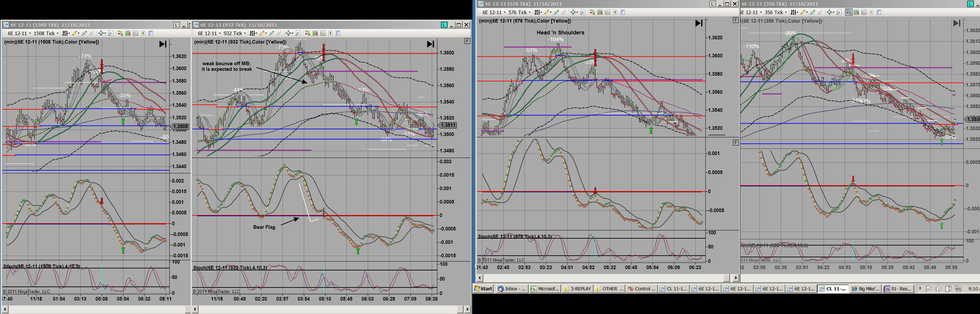Toggle the cyan L link button in 932 Tick window

click(444, 25)
